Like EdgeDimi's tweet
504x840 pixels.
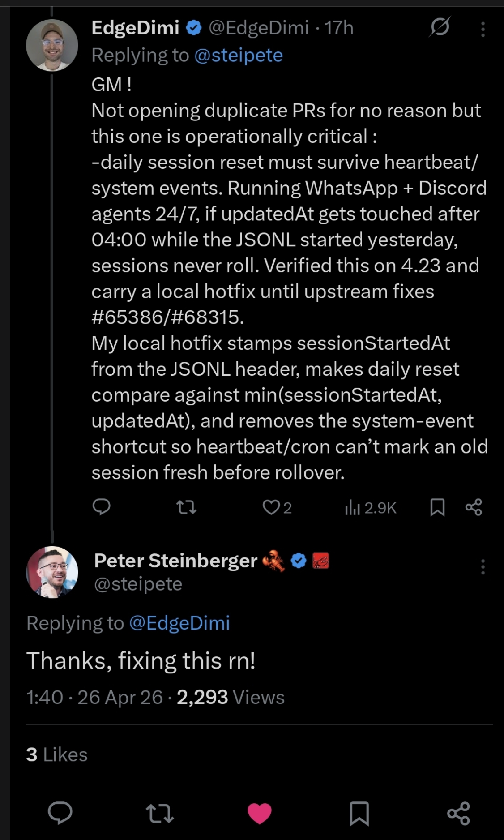point(271,507)
